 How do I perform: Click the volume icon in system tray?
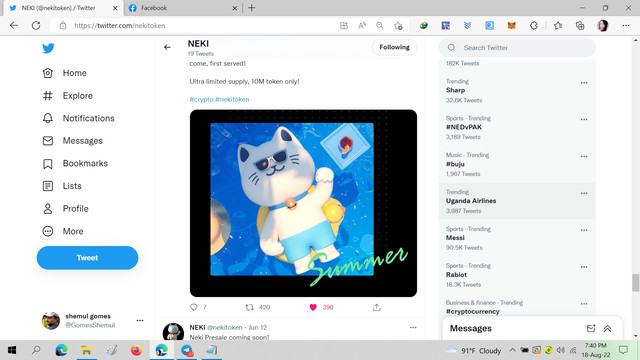coord(561,350)
